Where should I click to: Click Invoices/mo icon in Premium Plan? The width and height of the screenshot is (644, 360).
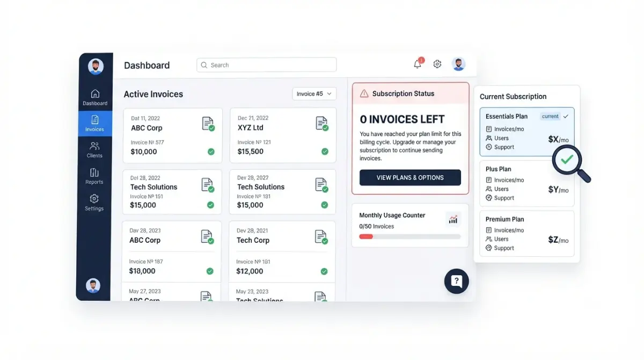(489, 230)
